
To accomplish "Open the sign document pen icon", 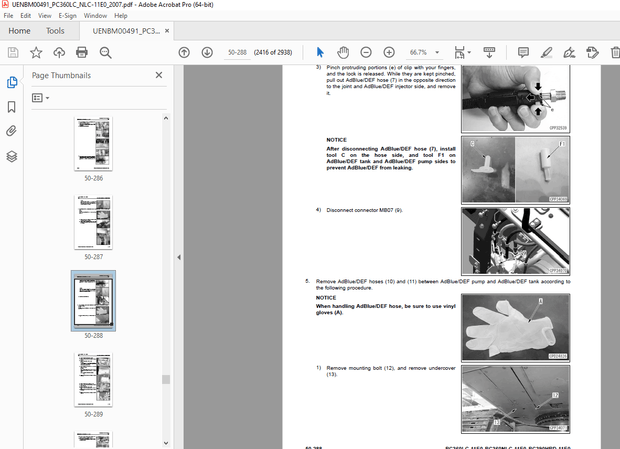I will (569, 53).
